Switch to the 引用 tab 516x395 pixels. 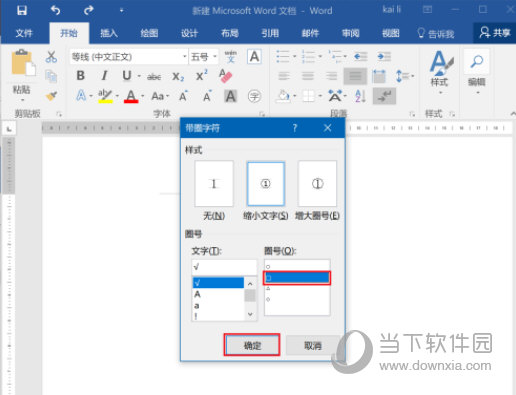270,33
